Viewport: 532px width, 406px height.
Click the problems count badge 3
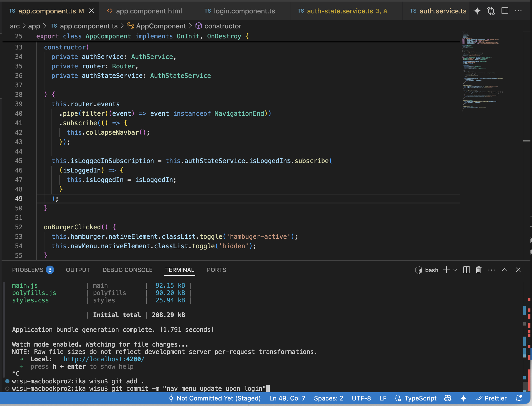(50, 270)
